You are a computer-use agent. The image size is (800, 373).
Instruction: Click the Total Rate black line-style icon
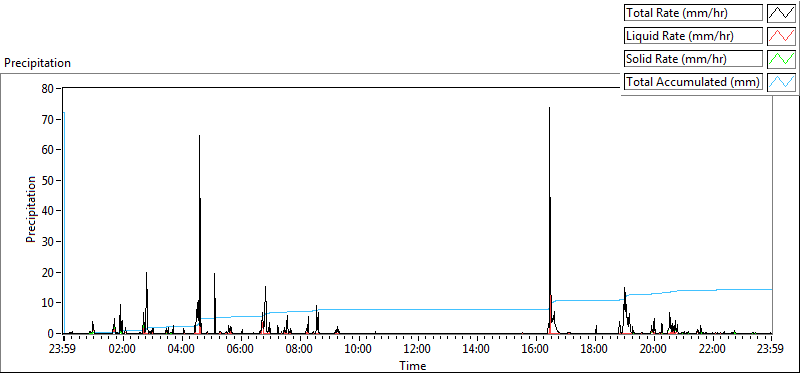point(782,13)
